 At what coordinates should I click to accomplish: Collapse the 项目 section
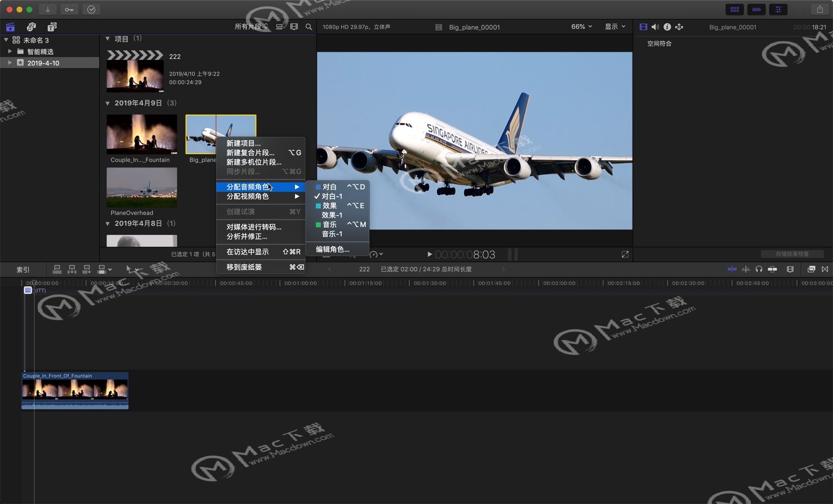point(108,39)
